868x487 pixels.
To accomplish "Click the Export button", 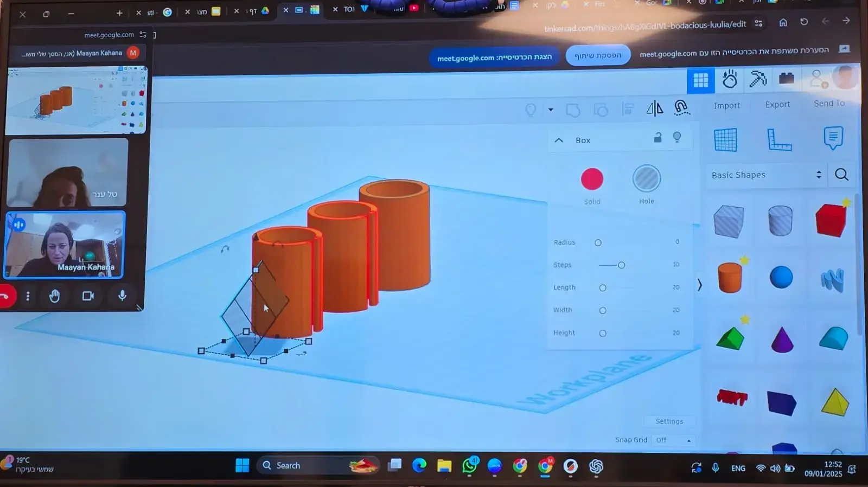I will [777, 105].
